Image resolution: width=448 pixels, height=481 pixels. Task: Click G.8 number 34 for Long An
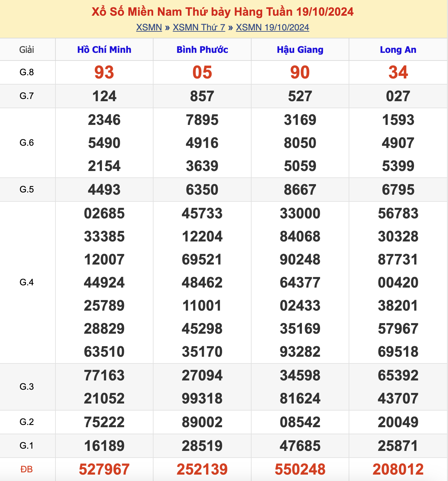click(398, 72)
